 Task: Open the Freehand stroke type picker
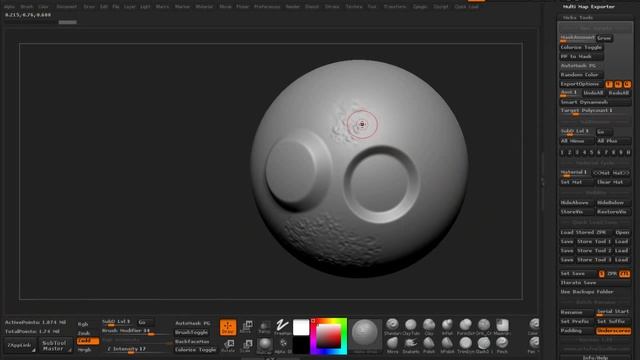click(282, 327)
